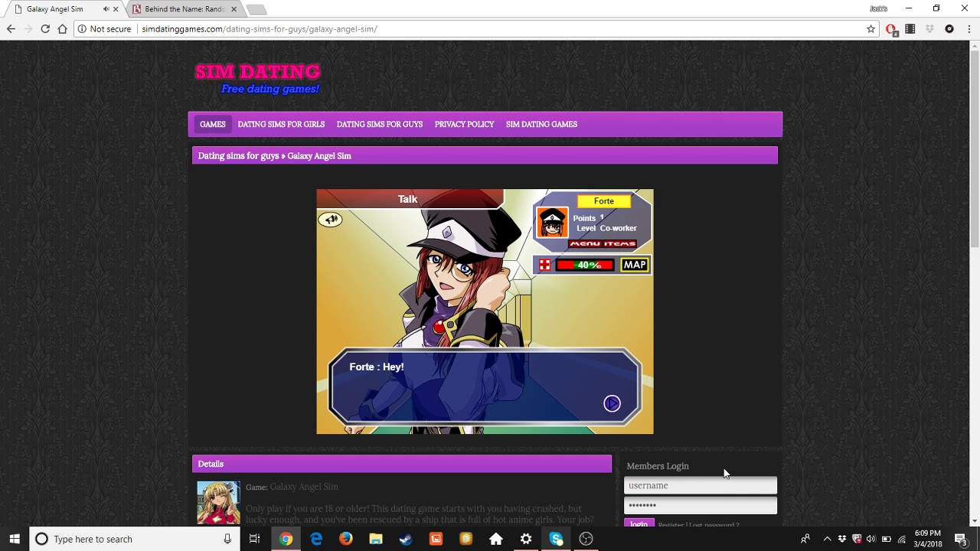Close the Galaxy Angel Sim tab

(x=116, y=9)
